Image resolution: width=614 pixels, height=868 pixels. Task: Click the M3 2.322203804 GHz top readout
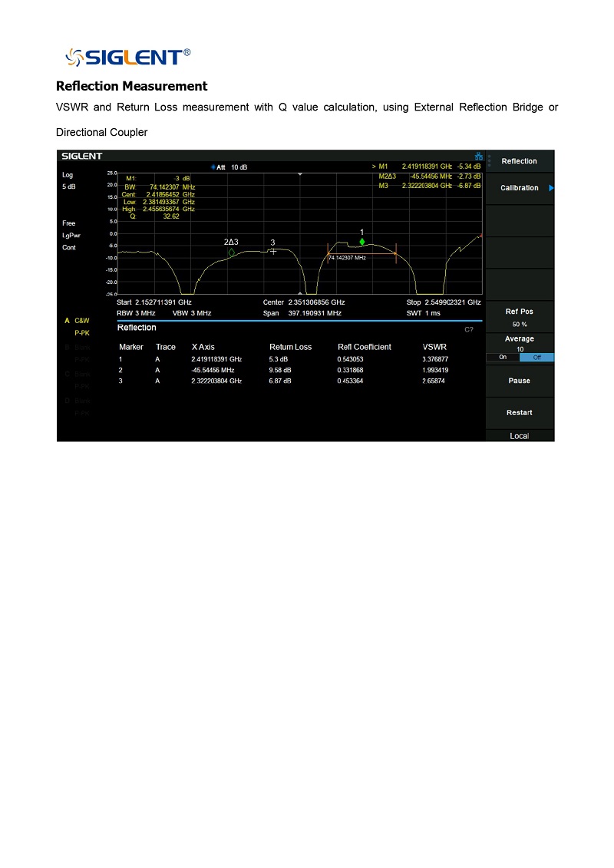coord(430,186)
